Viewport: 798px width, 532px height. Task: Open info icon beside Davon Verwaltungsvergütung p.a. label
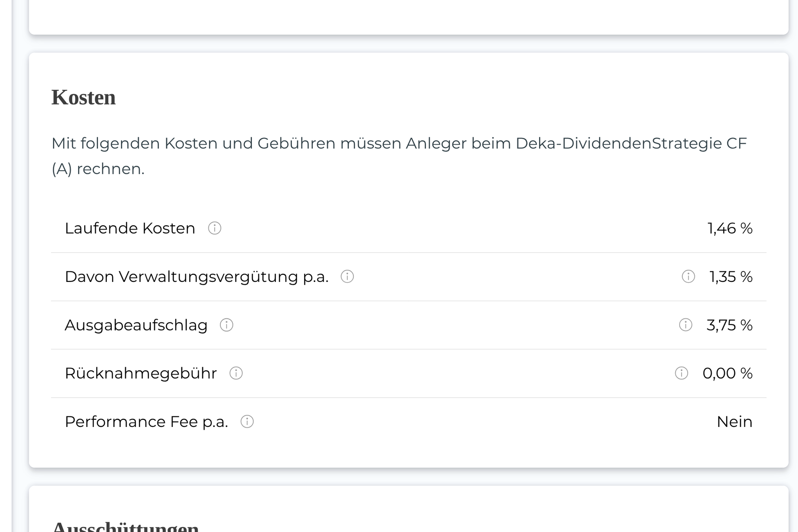coord(347,277)
